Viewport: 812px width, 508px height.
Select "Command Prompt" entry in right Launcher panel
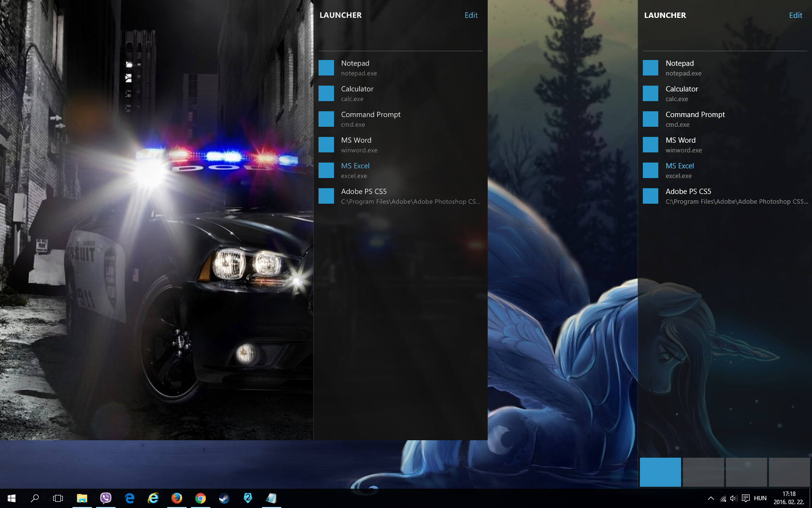coord(725,119)
